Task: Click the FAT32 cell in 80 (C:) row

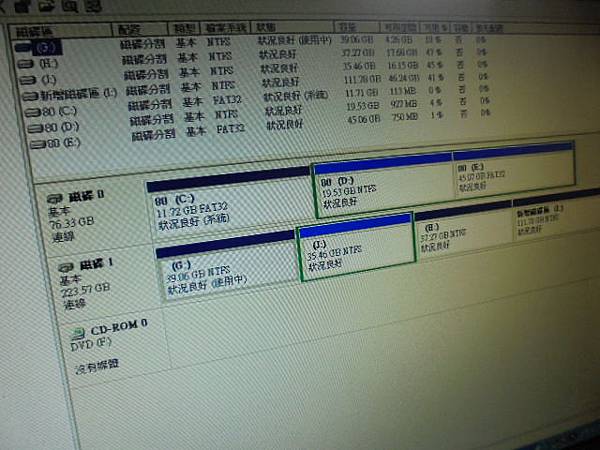Action: 227,100
